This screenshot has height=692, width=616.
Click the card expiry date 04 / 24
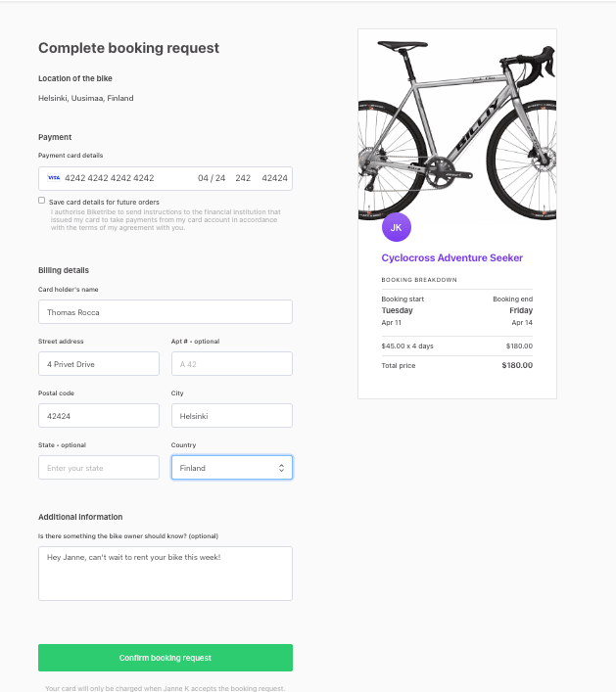tap(212, 178)
